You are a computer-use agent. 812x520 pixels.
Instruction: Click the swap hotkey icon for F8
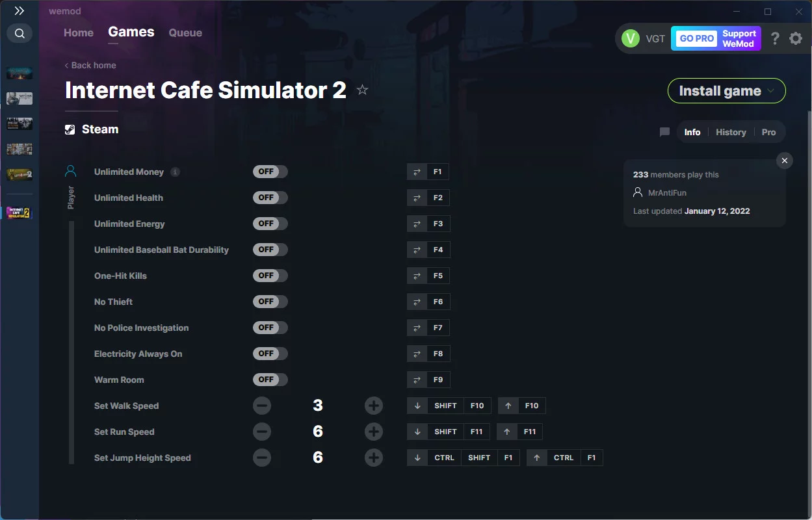[x=417, y=354]
